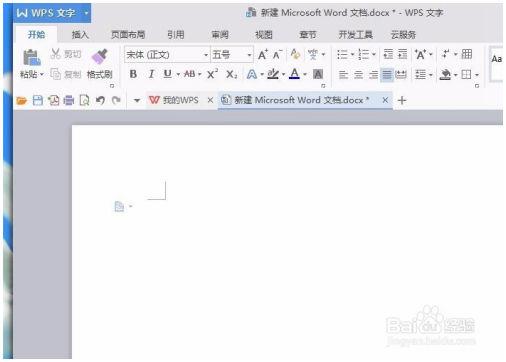
Task: Switch to the 插入 ribbon tab
Action: pos(80,34)
